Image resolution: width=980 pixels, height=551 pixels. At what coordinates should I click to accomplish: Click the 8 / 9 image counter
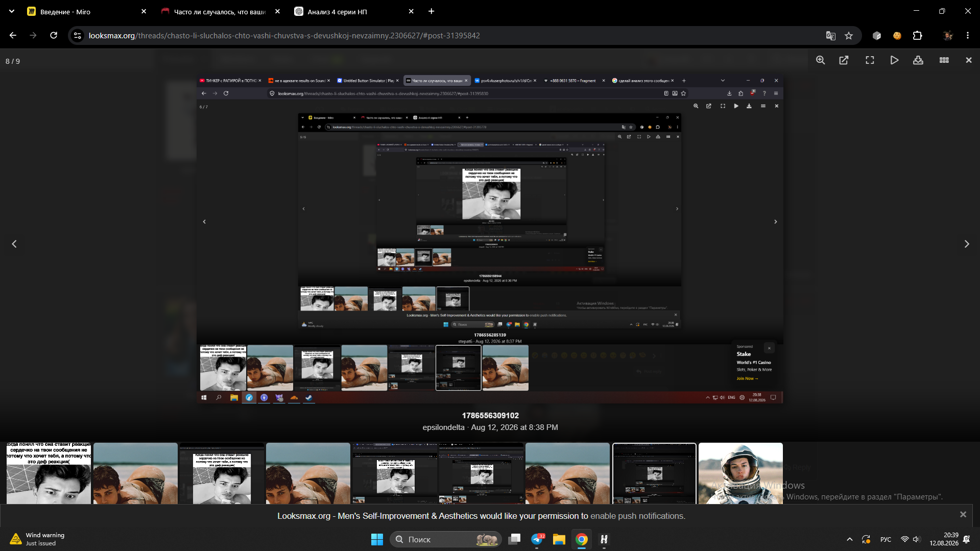click(x=13, y=61)
